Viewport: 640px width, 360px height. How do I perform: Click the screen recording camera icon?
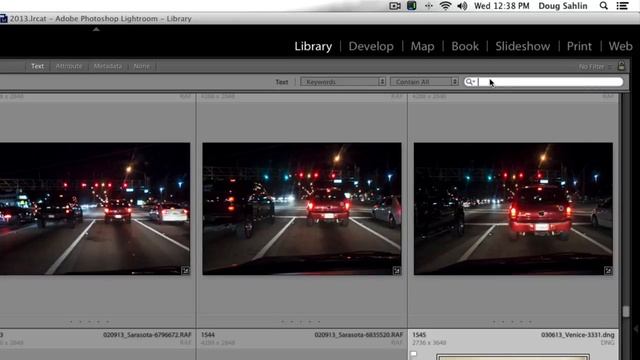pyautogui.click(x=395, y=6)
